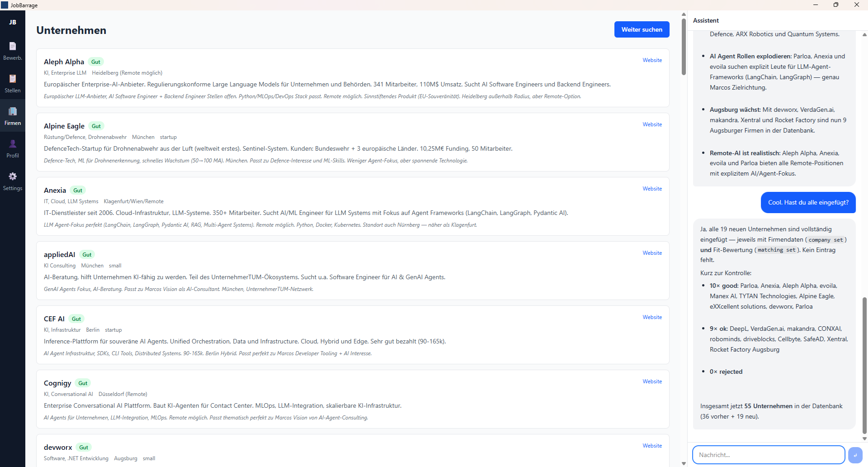Screen dimensions: 868x467
Task: Open the Bewerb. sidebar section
Action: click(13, 51)
